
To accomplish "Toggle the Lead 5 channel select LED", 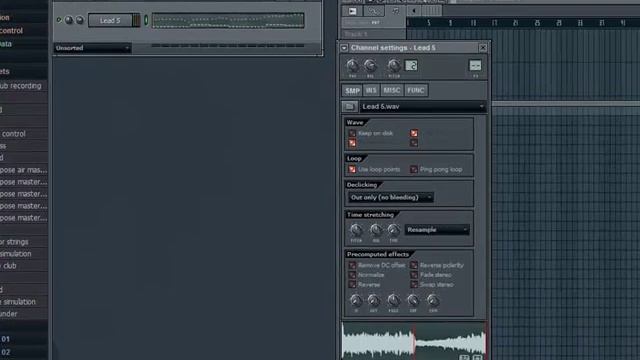I will tap(146, 20).
